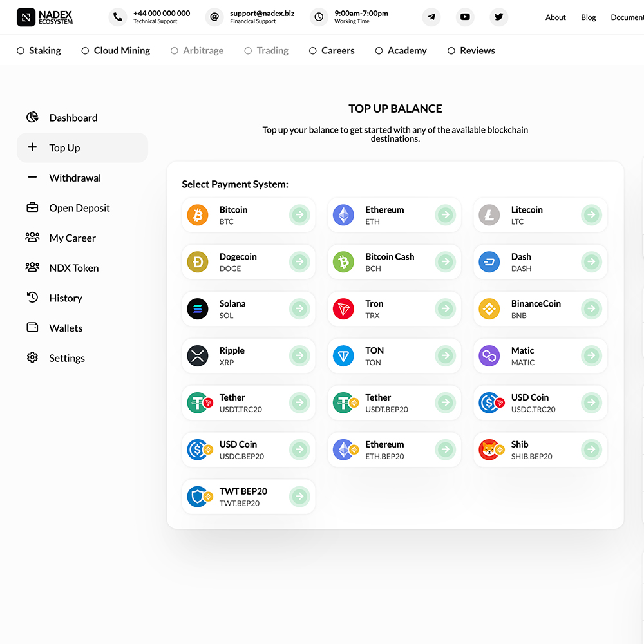Screen dimensions: 644x644
Task: Click the Ripple XRP coin icon
Action: click(x=198, y=355)
